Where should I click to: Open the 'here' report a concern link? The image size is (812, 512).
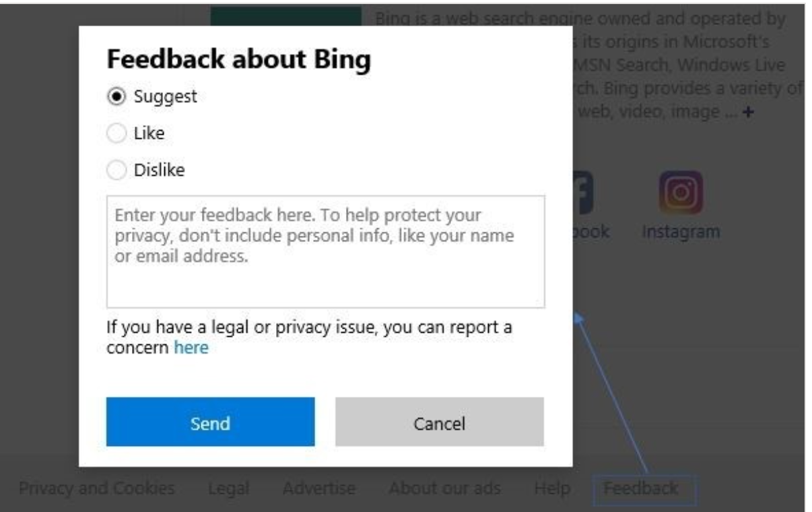point(191,348)
